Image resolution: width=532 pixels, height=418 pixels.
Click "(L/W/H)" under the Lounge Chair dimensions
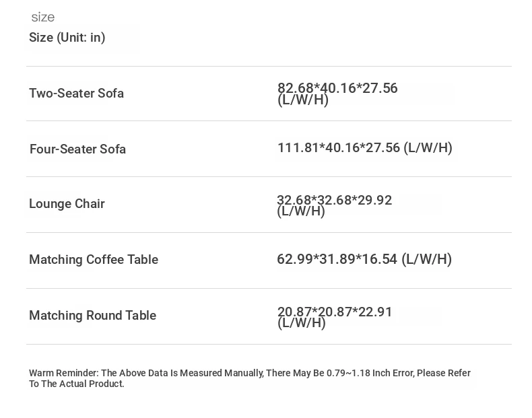point(301,212)
